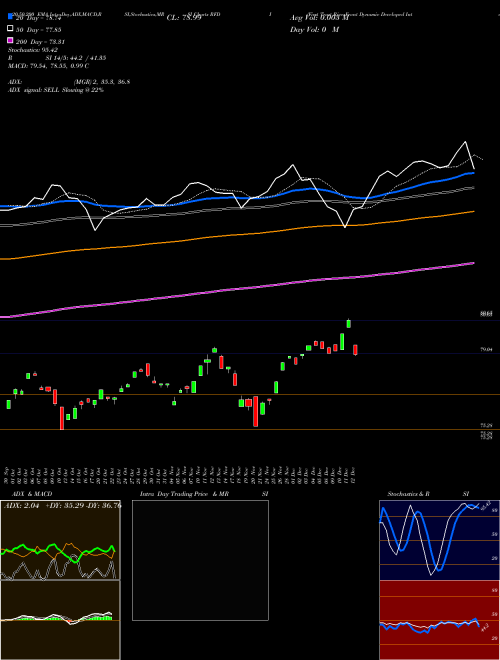Open the empty intraday trading price chart box
The height and width of the screenshot is (660, 500).
tap(200, 560)
